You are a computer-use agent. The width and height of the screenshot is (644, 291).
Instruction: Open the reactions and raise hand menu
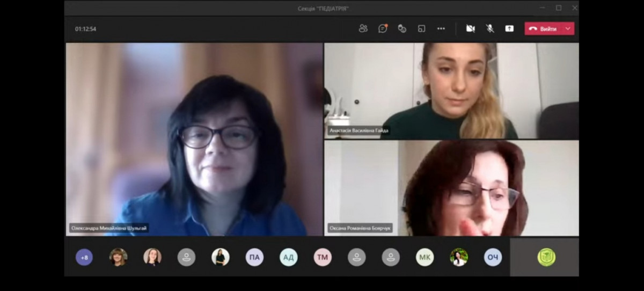pos(402,28)
